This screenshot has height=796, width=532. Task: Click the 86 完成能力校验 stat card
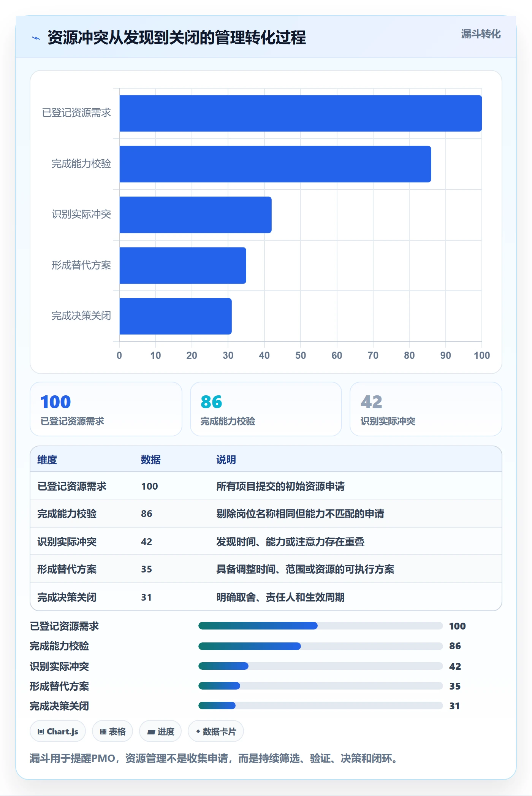point(266,409)
